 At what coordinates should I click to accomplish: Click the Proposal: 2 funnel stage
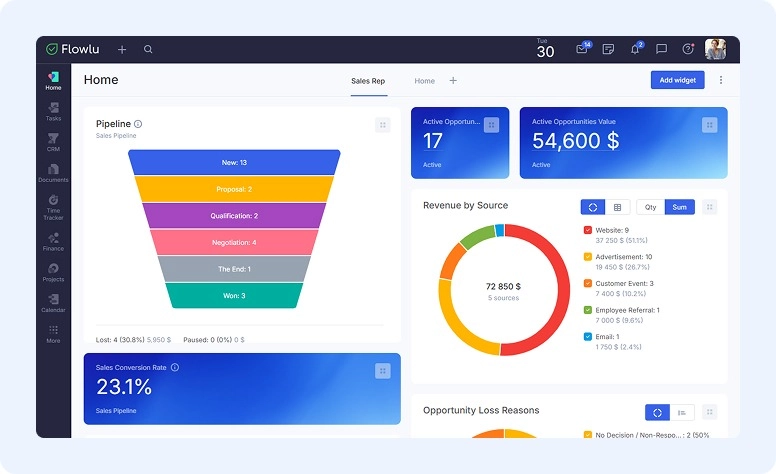coord(234,189)
